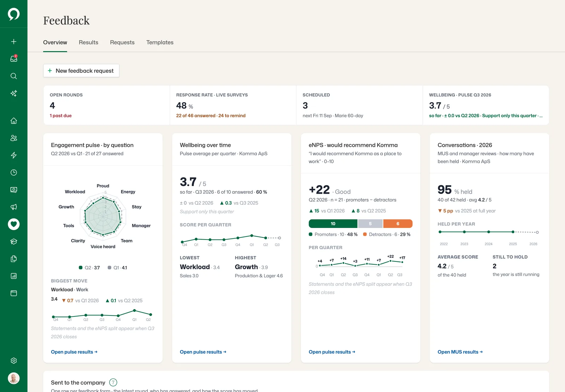
Task: Open pulse results in the eNPS card
Action: [x=332, y=352]
